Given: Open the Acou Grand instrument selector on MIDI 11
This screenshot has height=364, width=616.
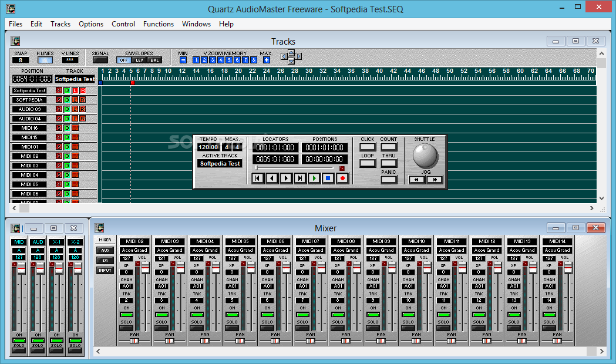Looking at the screenshot, I should click(452, 250).
